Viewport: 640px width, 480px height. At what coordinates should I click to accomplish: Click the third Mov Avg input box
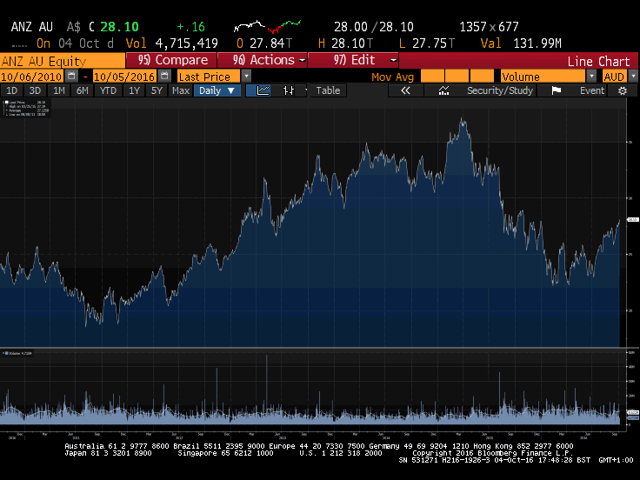click(482, 76)
